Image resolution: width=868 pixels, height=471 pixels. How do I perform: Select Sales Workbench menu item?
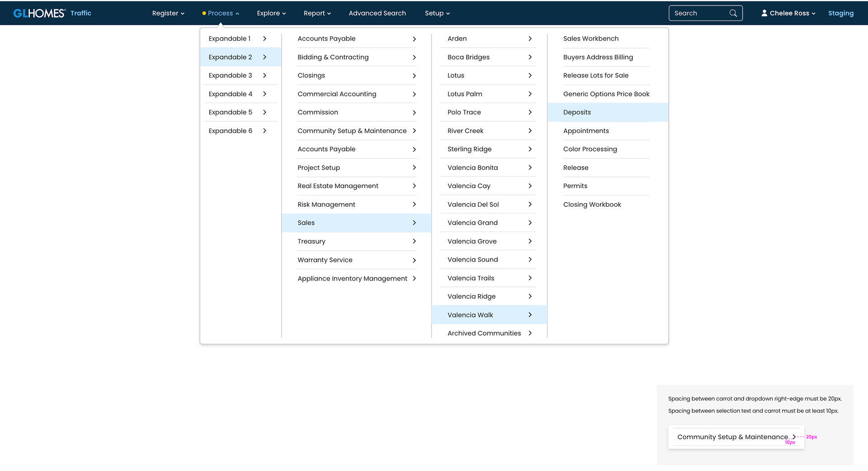pyautogui.click(x=590, y=38)
